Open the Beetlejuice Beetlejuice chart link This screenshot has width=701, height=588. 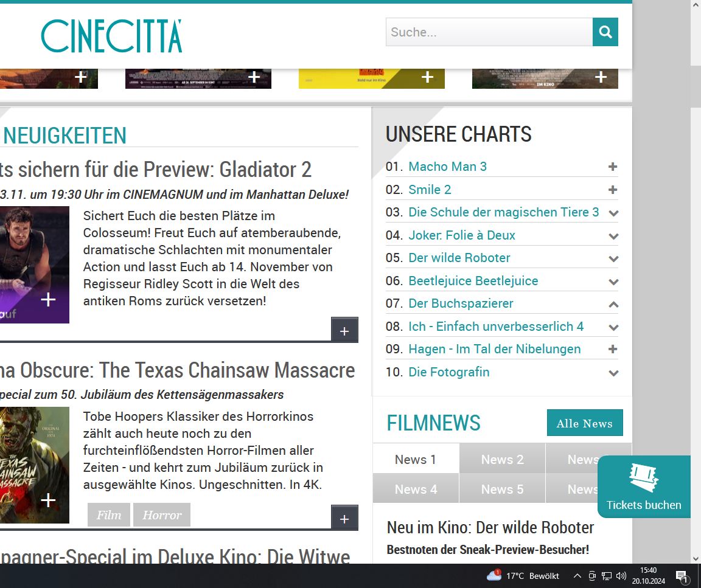coord(473,280)
